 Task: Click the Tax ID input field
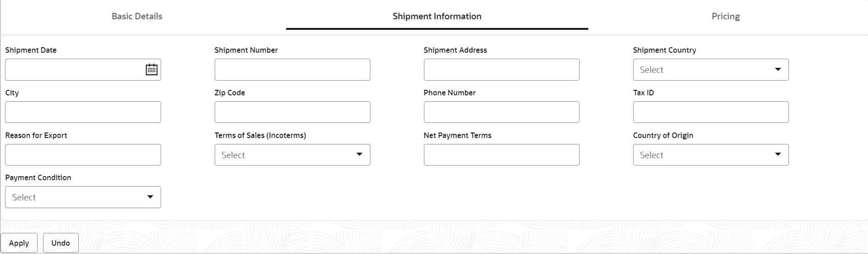(x=711, y=112)
